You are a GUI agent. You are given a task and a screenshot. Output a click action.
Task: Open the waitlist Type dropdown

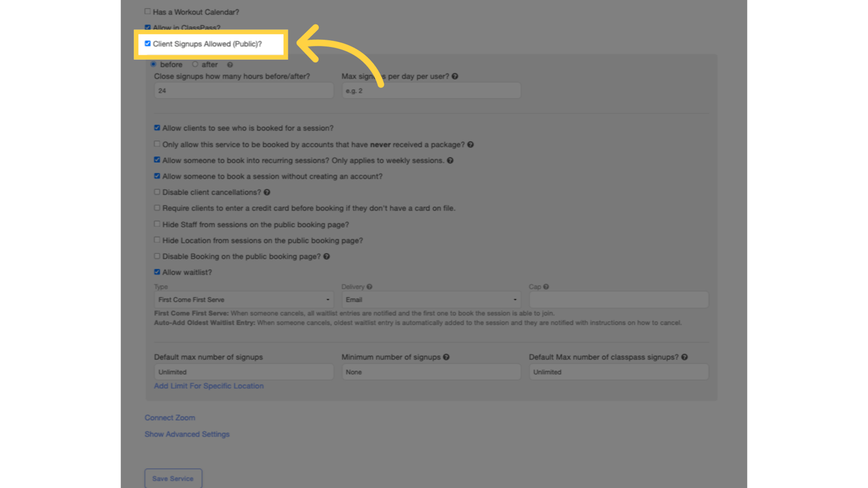(x=243, y=299)
